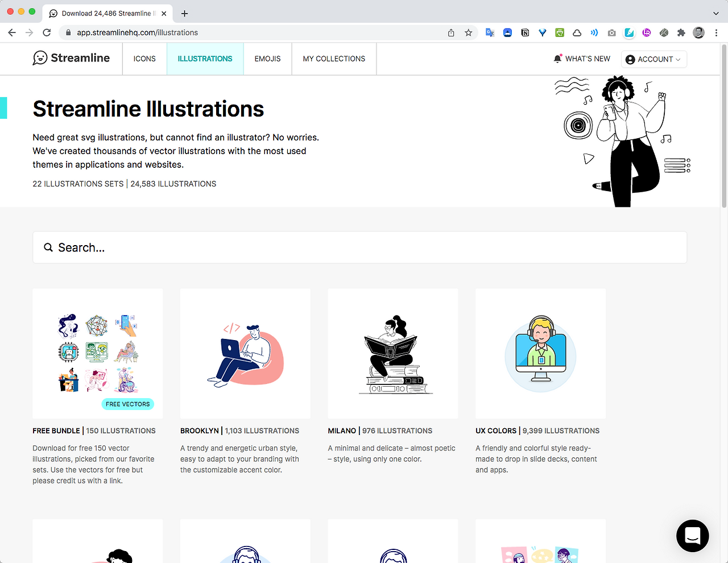The height and width of the screenshot is (563, 728).
Task: Open the Free Bundle thumbnail
Action: click(98, 354)
